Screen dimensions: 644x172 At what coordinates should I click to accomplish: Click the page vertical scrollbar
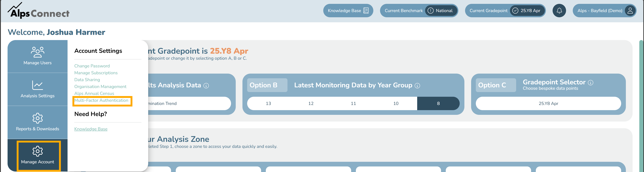[641, 106]
